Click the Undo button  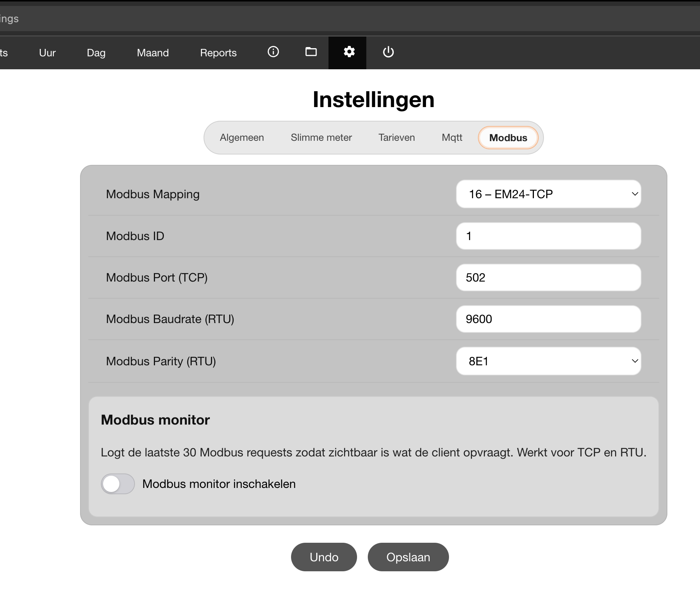(324, 557)
